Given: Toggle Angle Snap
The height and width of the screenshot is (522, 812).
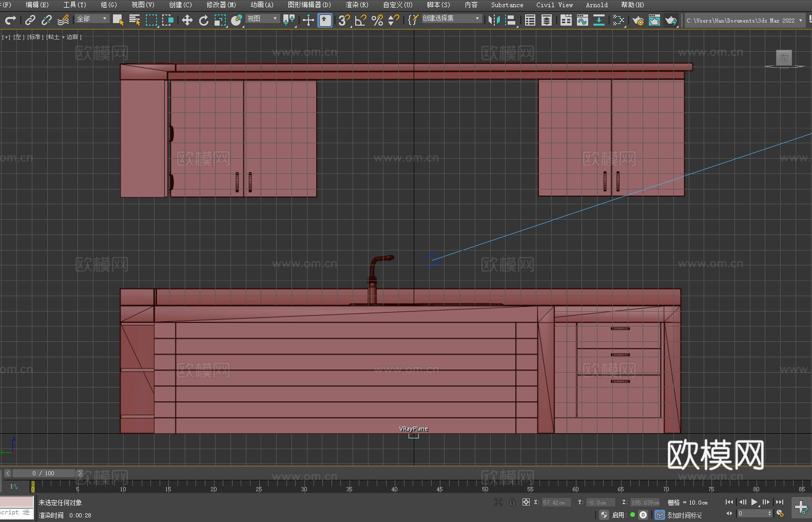Looking at the screenshot, I should (x=361, y=20).
